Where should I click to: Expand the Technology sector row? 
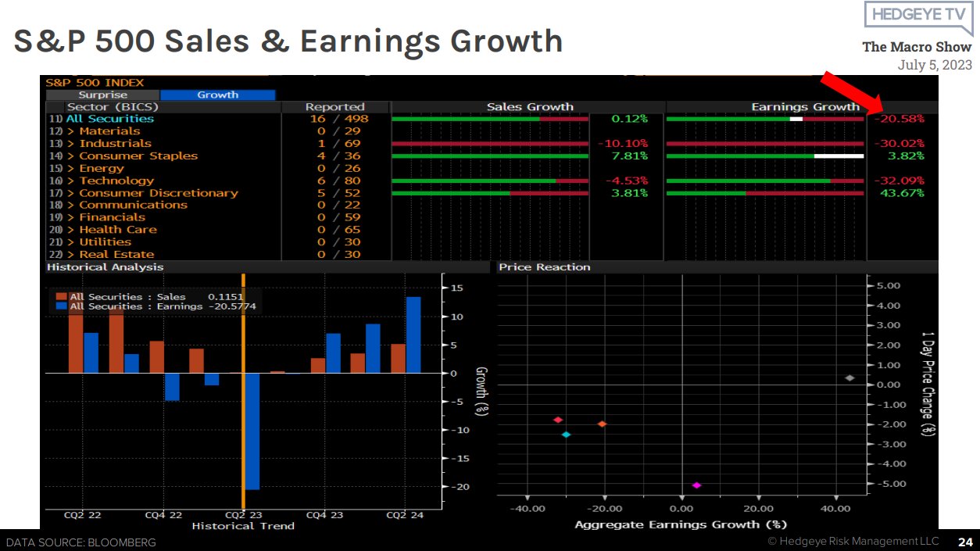click(116, 181)
